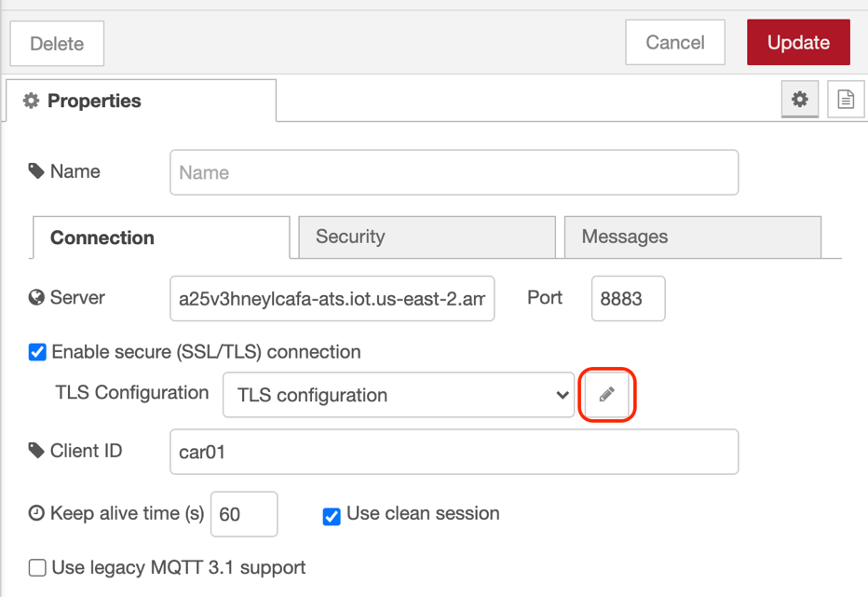
Task: Click the clock icon beside Keep alive
Action: tap(36, 513)
